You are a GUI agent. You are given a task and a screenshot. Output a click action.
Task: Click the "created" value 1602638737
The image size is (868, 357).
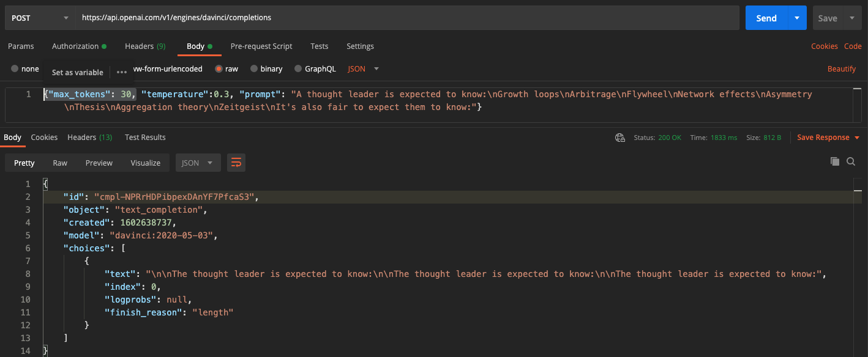[x=145, y=223]
